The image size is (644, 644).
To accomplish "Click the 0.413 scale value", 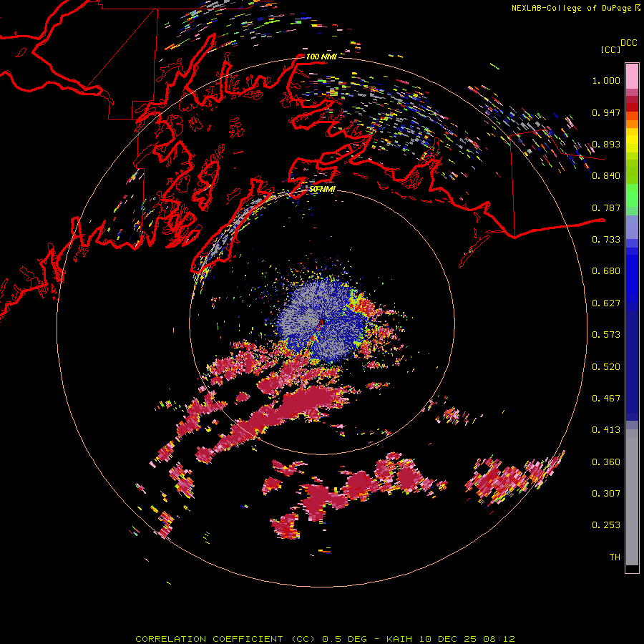I will pos(606,430).
